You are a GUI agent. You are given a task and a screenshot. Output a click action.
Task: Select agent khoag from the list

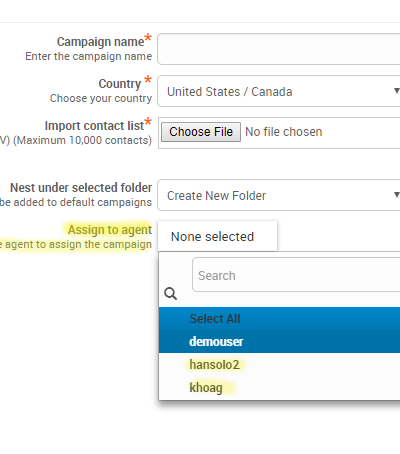(x=279, y=387)
